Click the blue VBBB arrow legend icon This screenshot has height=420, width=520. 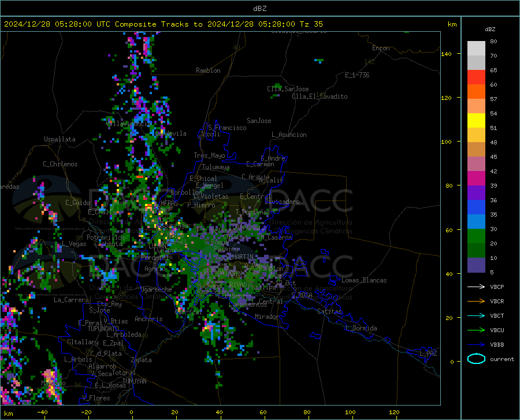coord(476,345)
